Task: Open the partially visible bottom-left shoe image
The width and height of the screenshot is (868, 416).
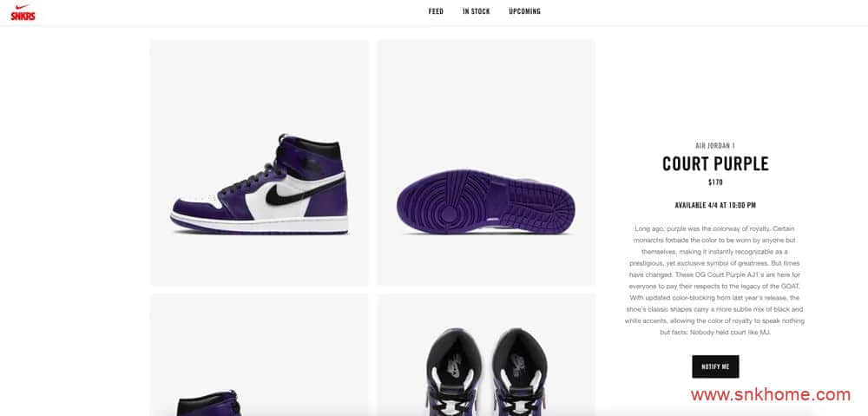Action: click(x=259, y=354)
